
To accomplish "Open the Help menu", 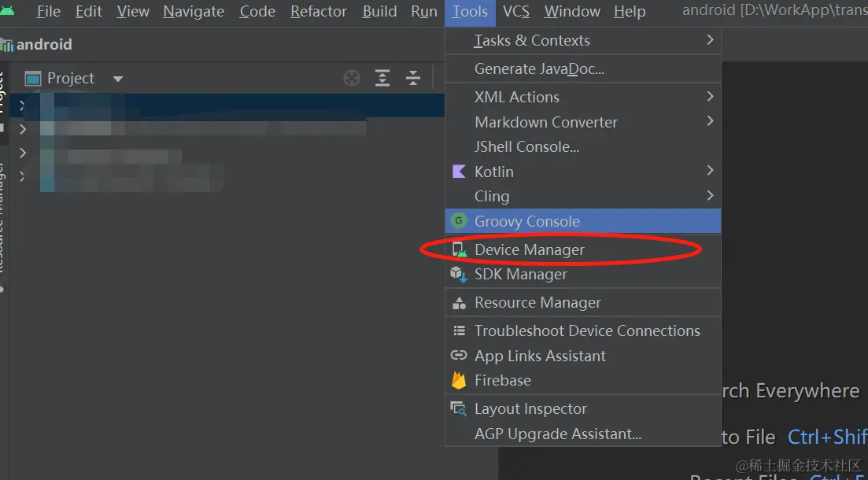I will pyautogui.click(x=630, y=12).
